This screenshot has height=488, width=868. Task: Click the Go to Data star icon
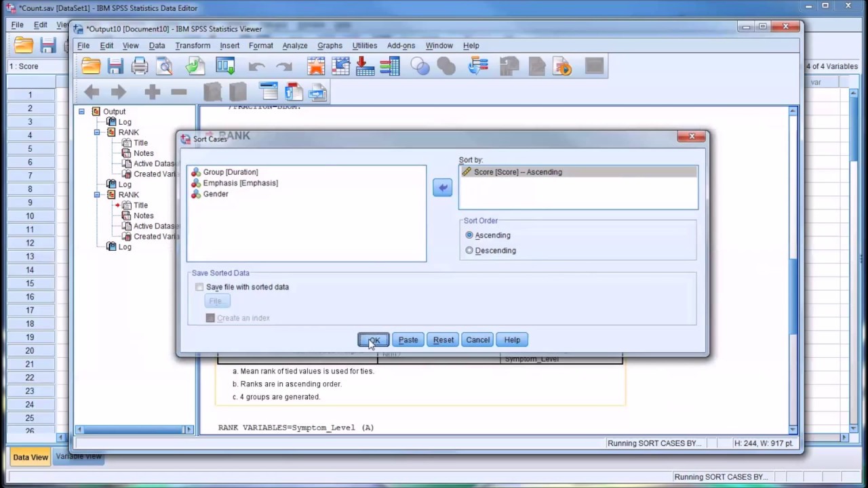tap(316, 66)
